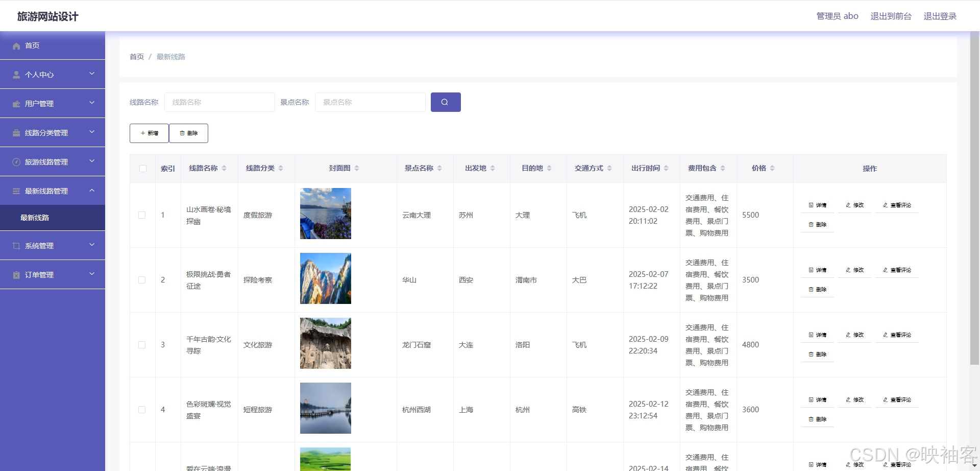Screen dimensions: 980x471
Task: Click the 最新线路管理 list icon
Action: click(16, 191)
